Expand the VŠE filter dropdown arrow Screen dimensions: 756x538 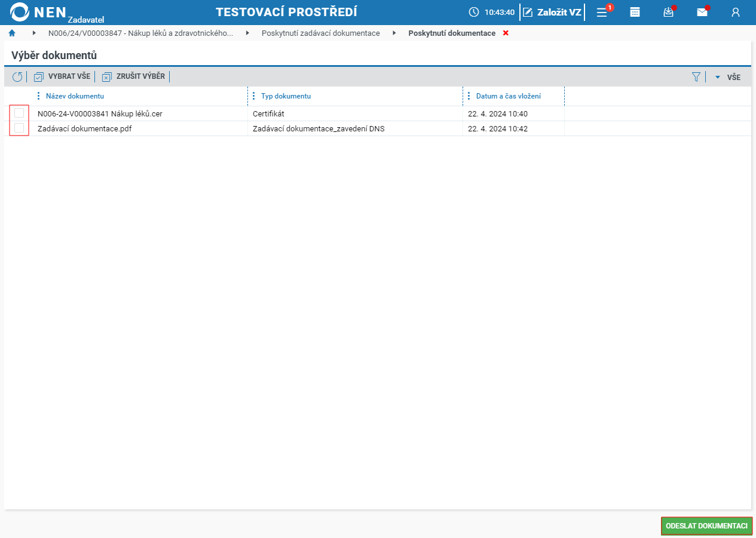tap(718, 77)
